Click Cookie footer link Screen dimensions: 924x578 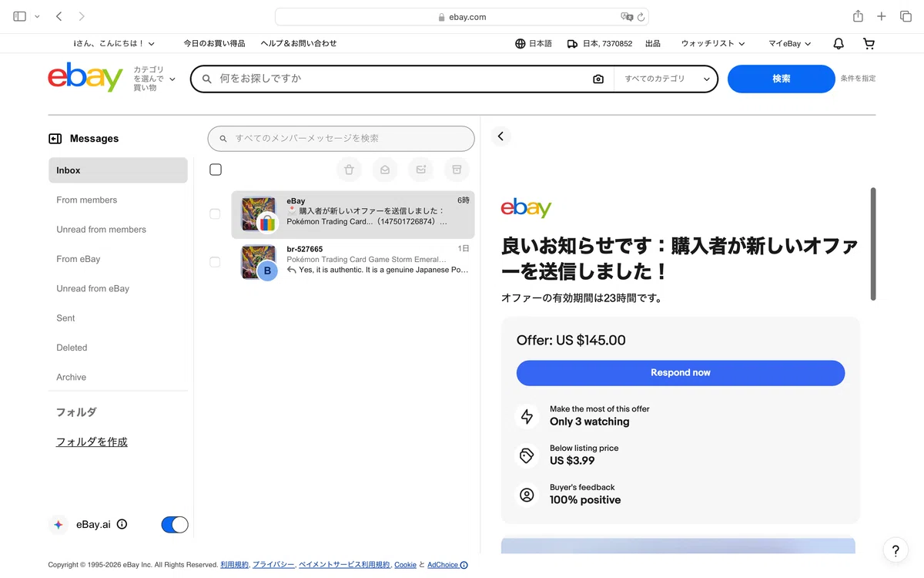click(x=405, y=565)
